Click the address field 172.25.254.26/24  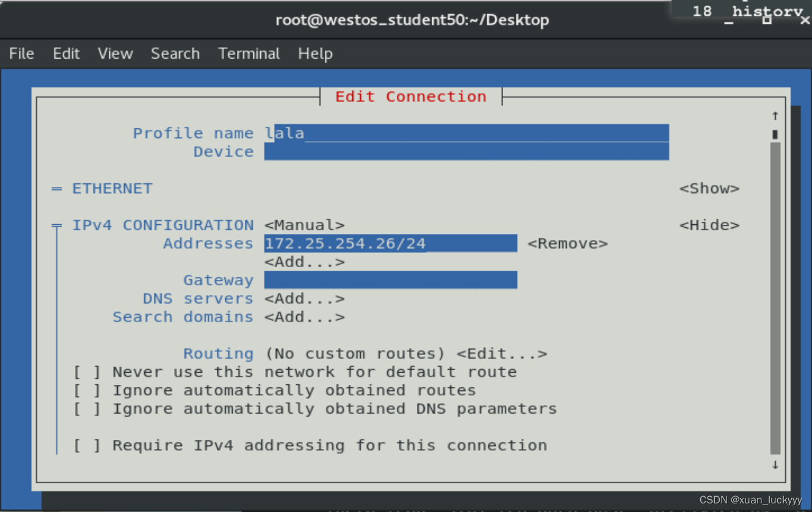point(391,244)
